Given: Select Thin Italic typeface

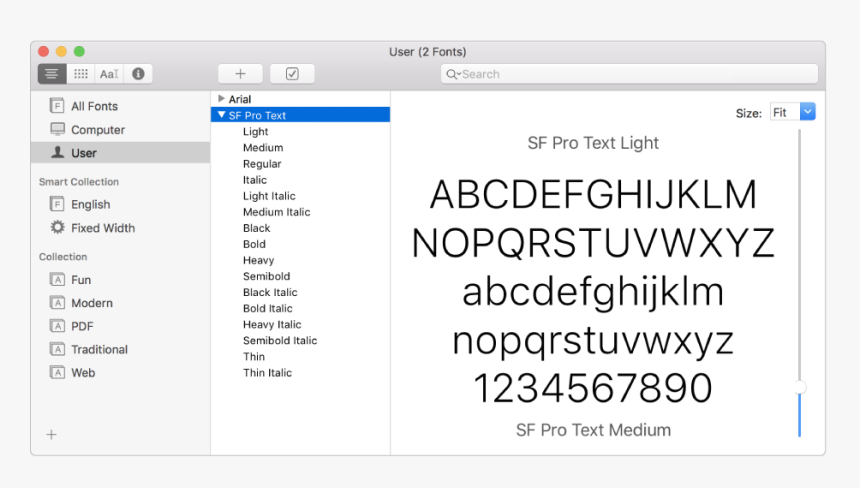Looking at the screenshot, I should pos(267,373).
